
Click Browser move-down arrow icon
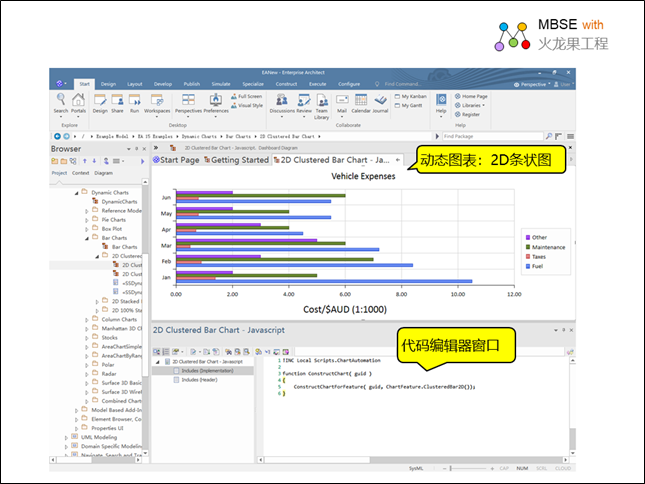[94, 161]
